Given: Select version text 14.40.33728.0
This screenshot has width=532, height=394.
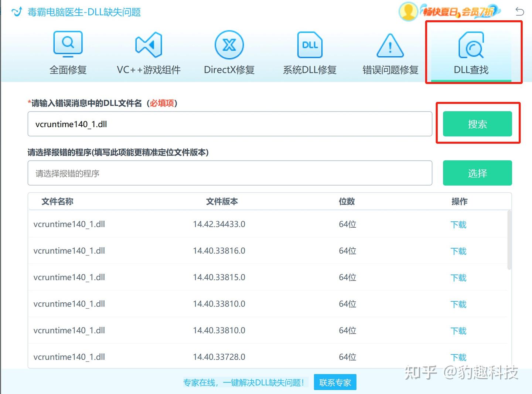Looking at the screenshot, I should (x=219, y=357).
